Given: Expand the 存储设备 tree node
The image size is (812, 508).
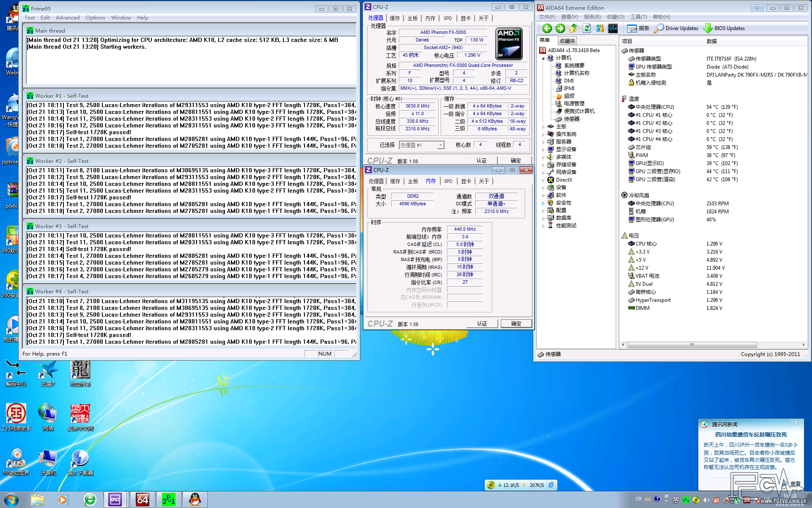Looking at the screenshot, I should [x=543, y=165].
